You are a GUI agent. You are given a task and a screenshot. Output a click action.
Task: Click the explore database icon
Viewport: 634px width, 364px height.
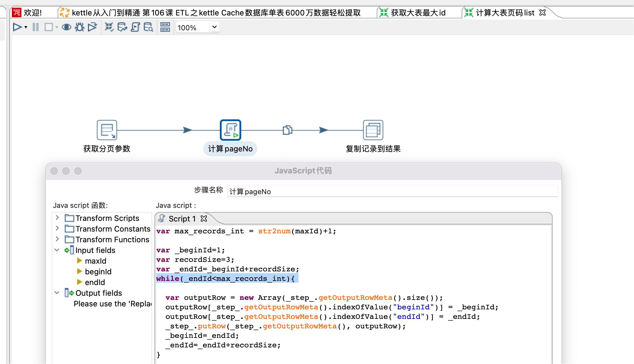148,27
